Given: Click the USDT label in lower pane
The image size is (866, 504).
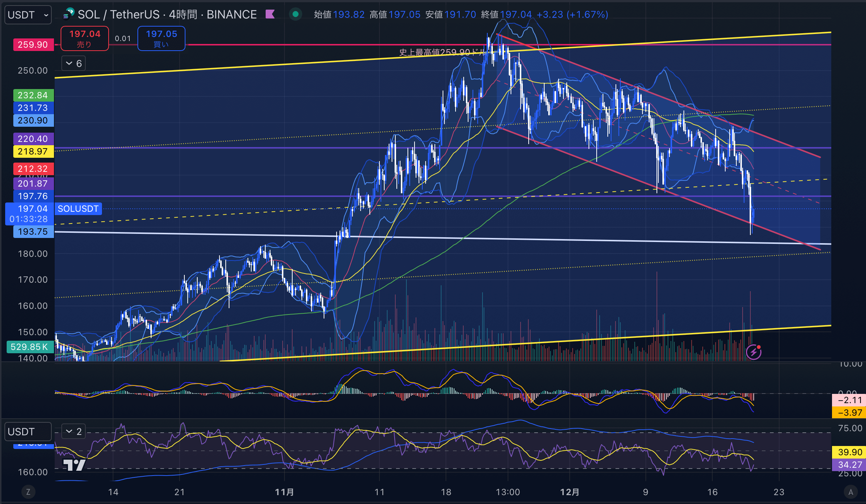Looking at the screenshot, I should click(28, 432).
